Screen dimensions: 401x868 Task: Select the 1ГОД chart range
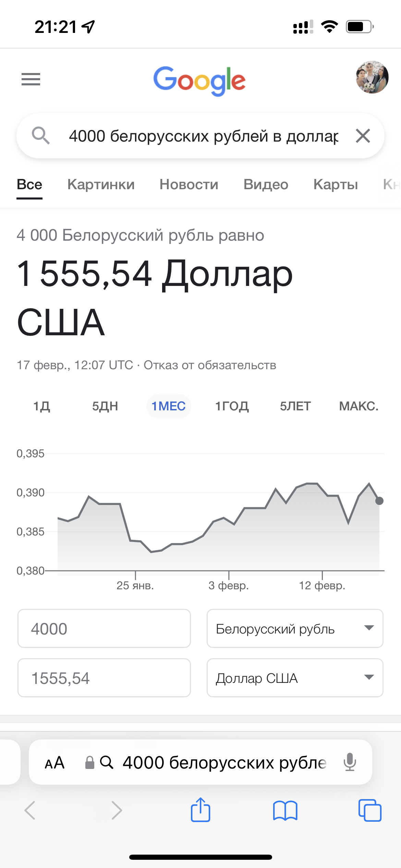point(232,406)
